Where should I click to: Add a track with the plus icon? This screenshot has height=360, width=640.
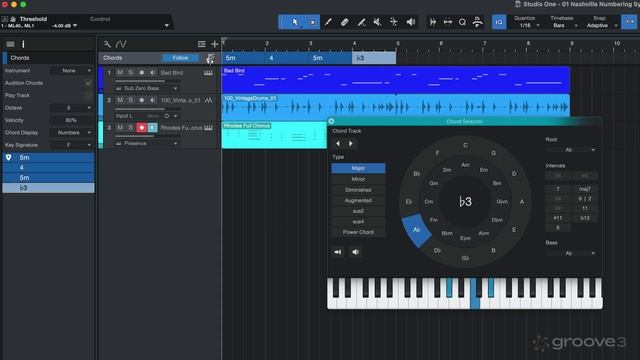coord(214,44)
